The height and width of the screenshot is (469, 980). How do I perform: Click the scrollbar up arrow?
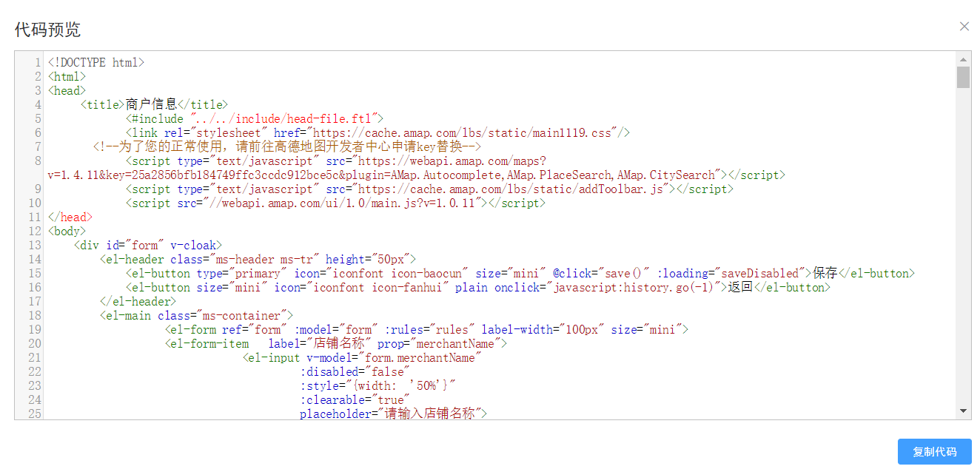(x=963, y=59)
